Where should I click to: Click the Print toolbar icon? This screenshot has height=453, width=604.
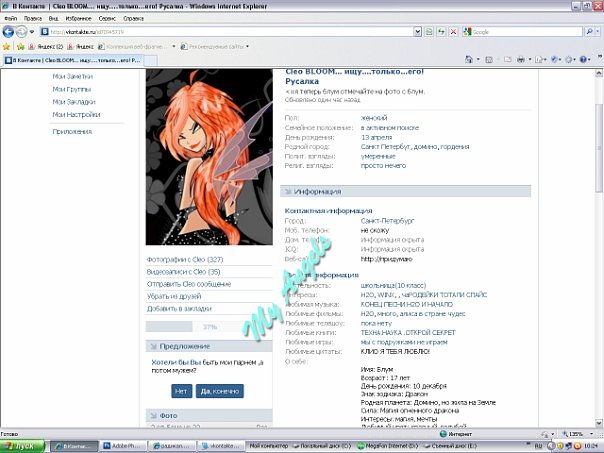click(x=521, y=60)
